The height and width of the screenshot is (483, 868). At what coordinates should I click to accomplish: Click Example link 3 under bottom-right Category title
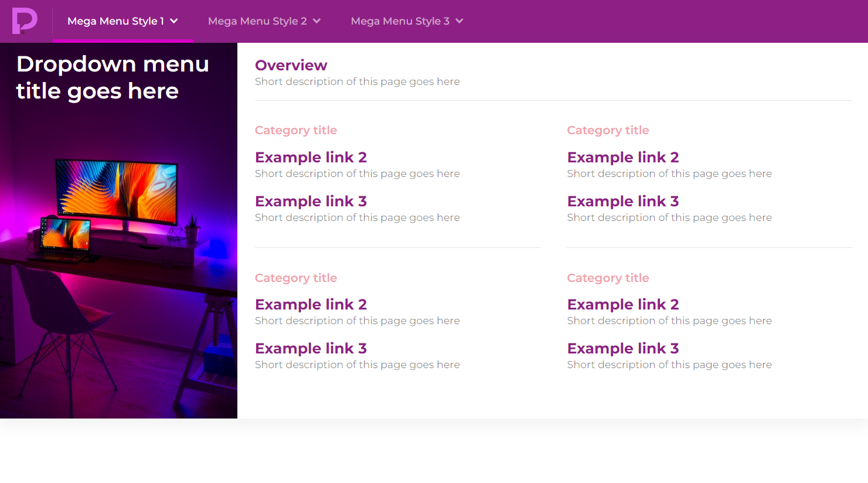coord(622,348)
